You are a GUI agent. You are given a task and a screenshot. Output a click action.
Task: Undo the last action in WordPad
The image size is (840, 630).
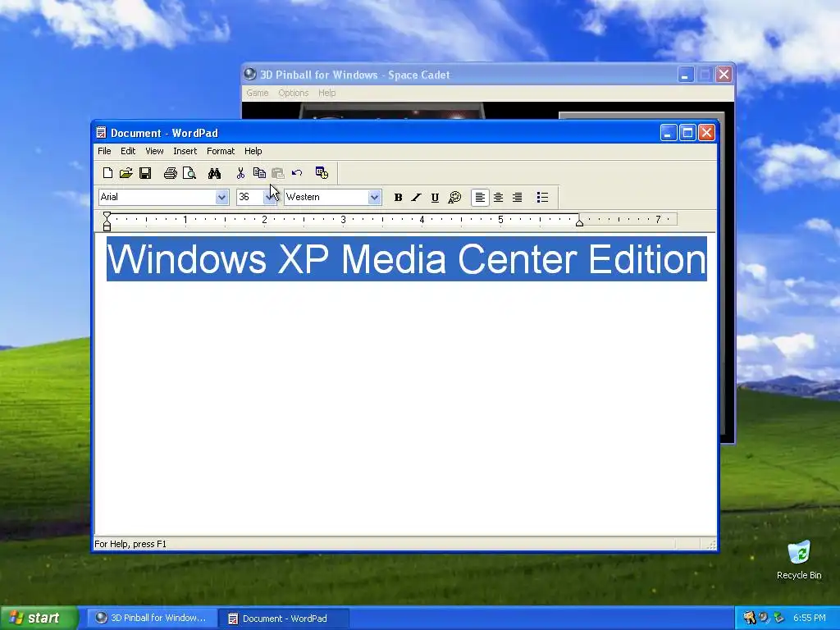pos(297,173)
